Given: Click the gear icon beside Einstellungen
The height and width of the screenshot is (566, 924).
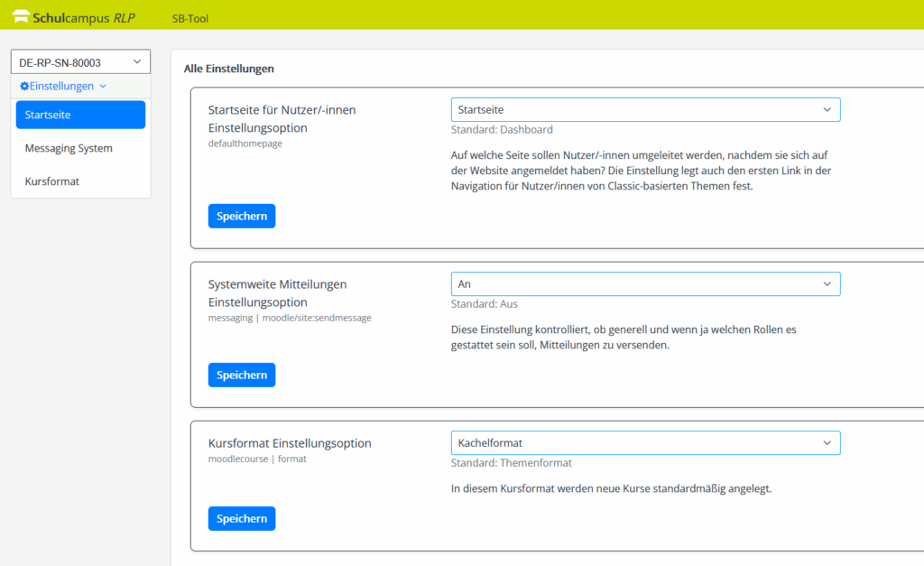Looking at the screenshot, I should (x=24, y=87).
